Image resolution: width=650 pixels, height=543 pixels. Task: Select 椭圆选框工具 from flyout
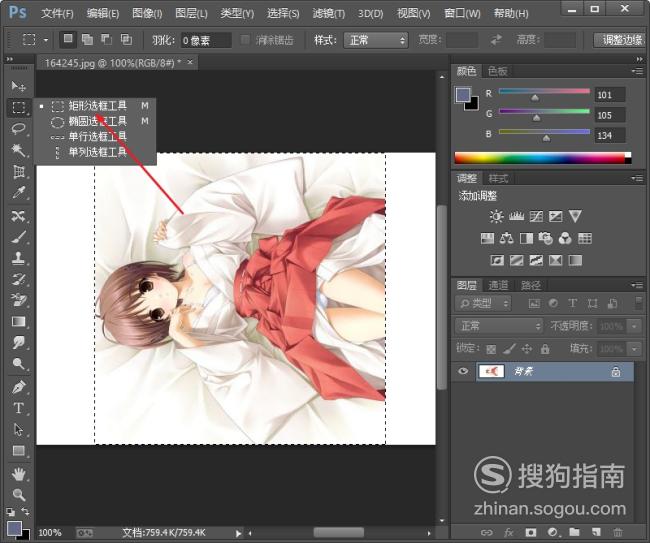(97, 121)
